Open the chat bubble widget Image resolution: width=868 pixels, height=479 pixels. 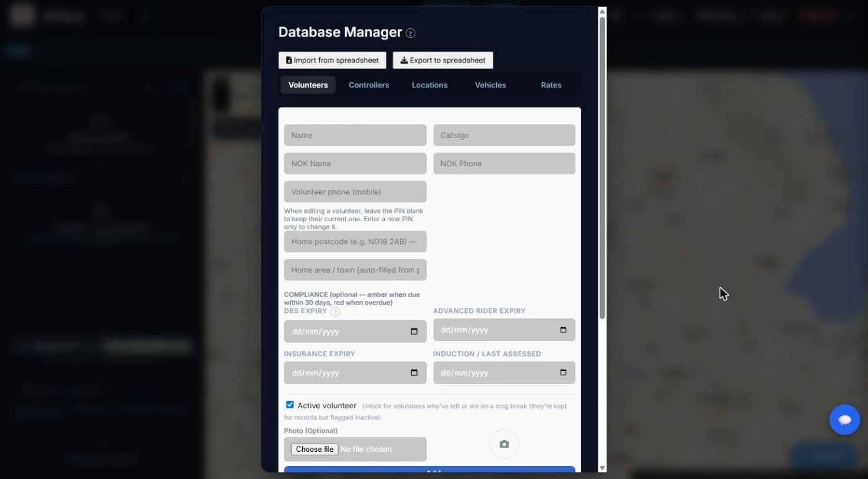844,419
